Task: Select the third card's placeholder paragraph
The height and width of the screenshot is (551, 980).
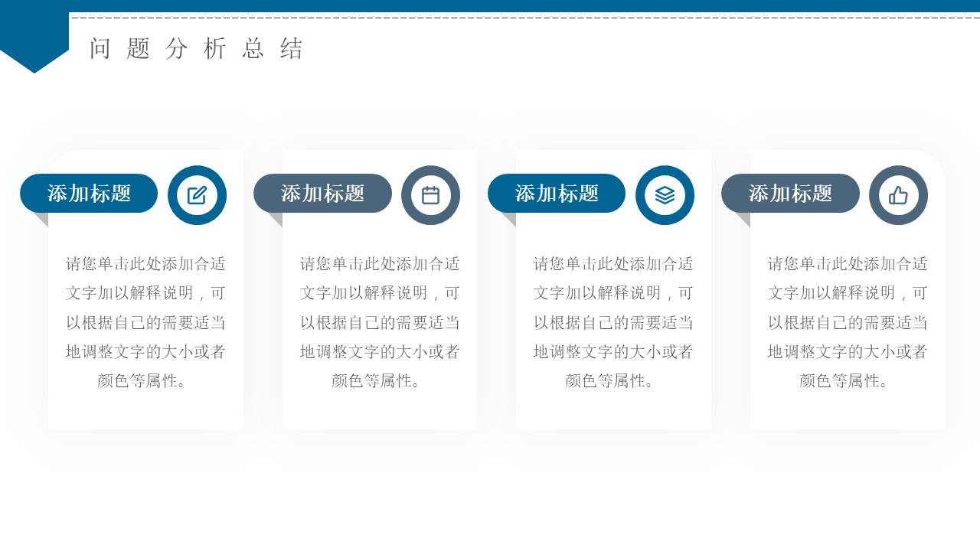Action: pos(613,321)
